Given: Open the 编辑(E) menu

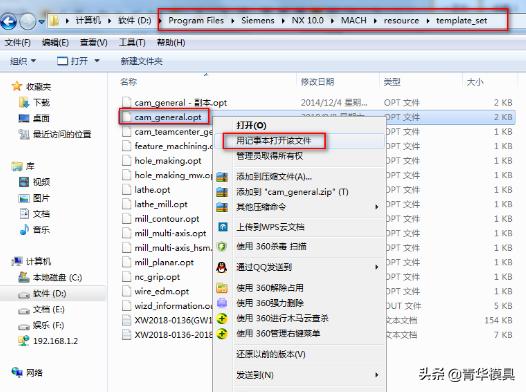Looking at the screenshot, I should pos(55,43).
